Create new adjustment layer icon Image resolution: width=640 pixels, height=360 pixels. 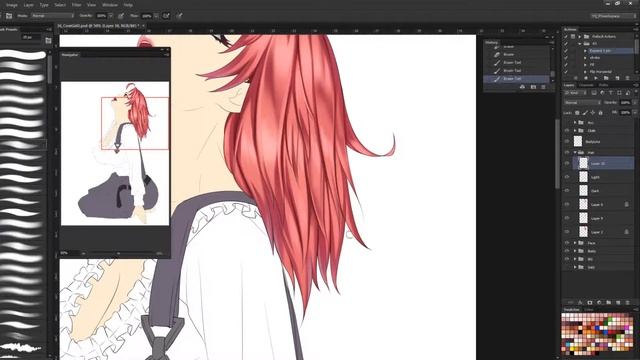pos(599,302)
